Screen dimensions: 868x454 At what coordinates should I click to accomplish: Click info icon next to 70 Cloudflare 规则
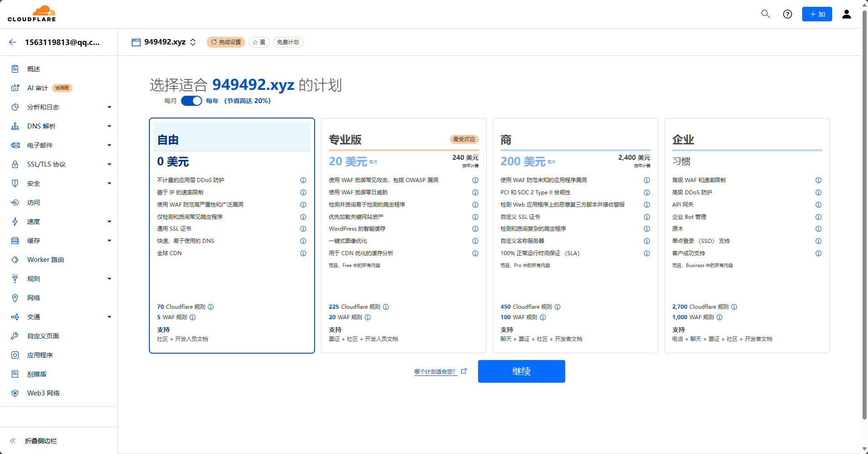211,307
